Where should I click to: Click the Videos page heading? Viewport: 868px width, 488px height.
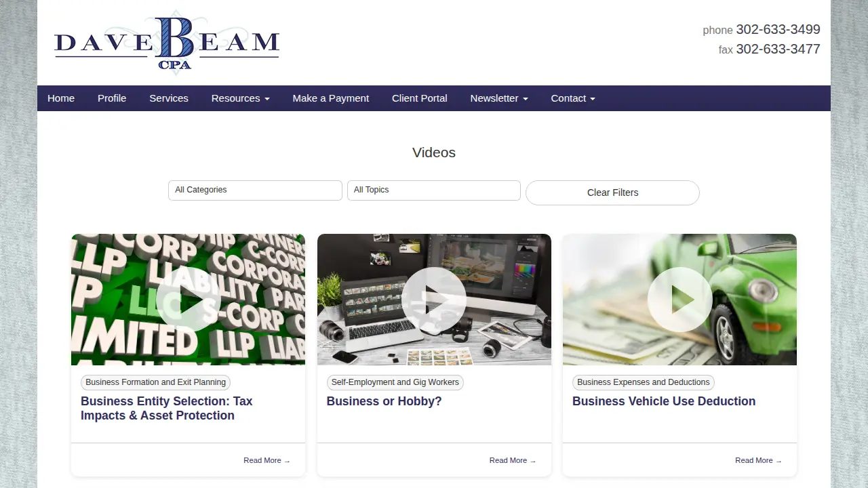[x=434, y=152]
